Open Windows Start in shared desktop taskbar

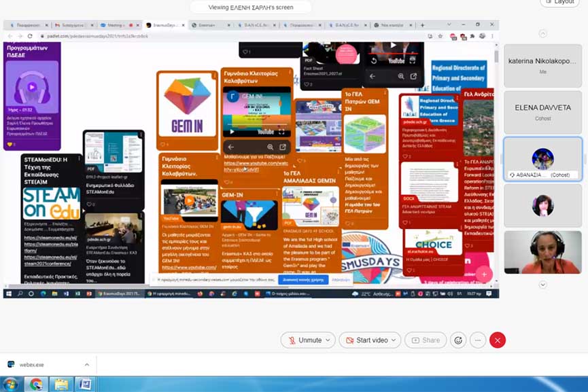tap(9, 293)
